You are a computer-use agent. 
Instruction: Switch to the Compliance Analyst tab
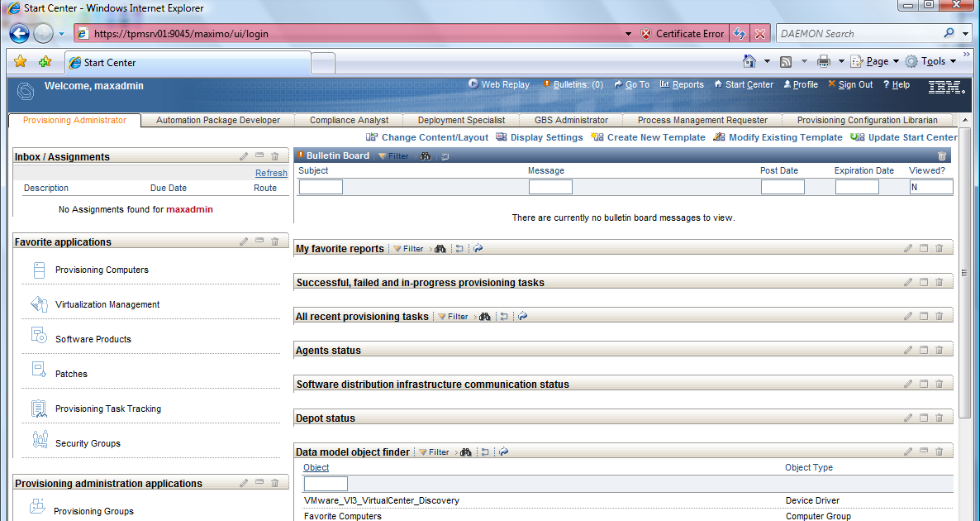coord(348,119)
